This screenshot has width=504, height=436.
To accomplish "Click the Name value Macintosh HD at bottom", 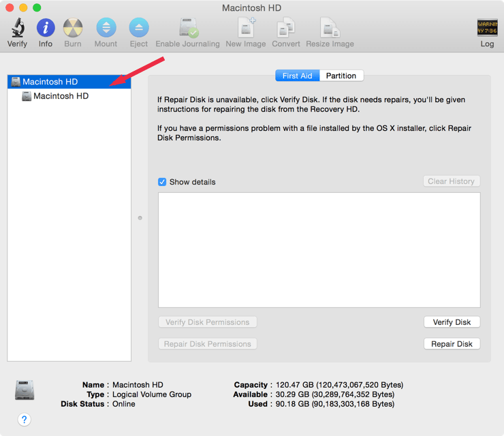I will (138, 385).
